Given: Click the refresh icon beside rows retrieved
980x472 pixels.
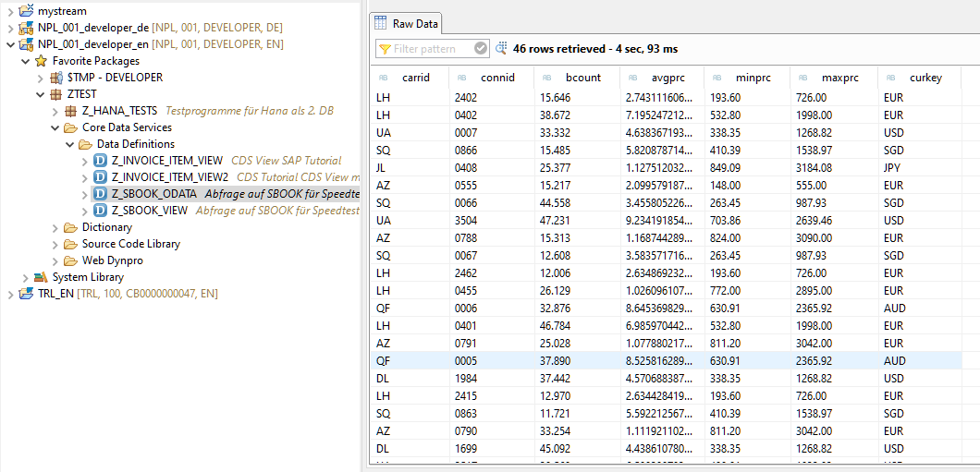Looking at the screenshot, I should click(502, 48).
